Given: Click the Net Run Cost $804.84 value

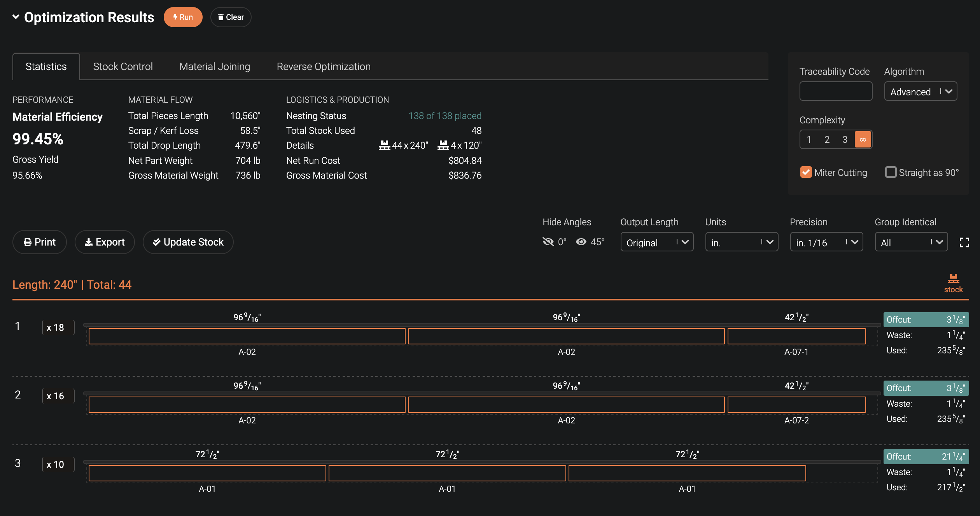Looking at the screenshot, I should [x=465, y=160].
